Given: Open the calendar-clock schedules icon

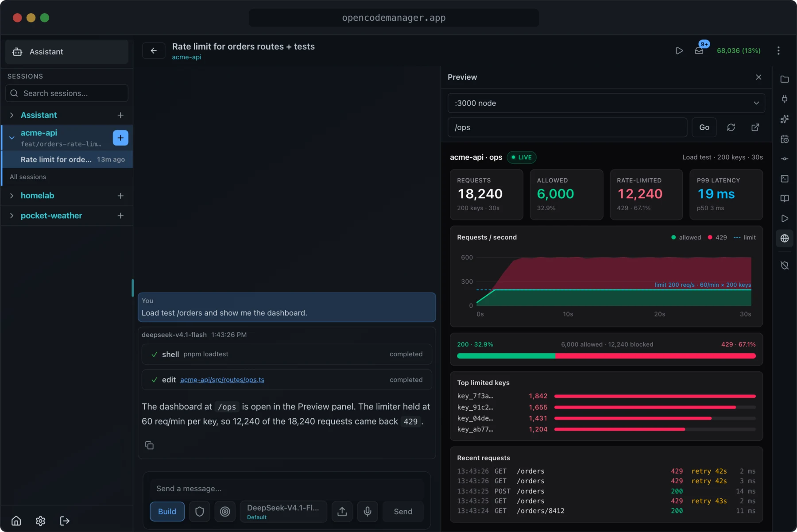Looking at the screenshot, I should (x=784, y=139).
